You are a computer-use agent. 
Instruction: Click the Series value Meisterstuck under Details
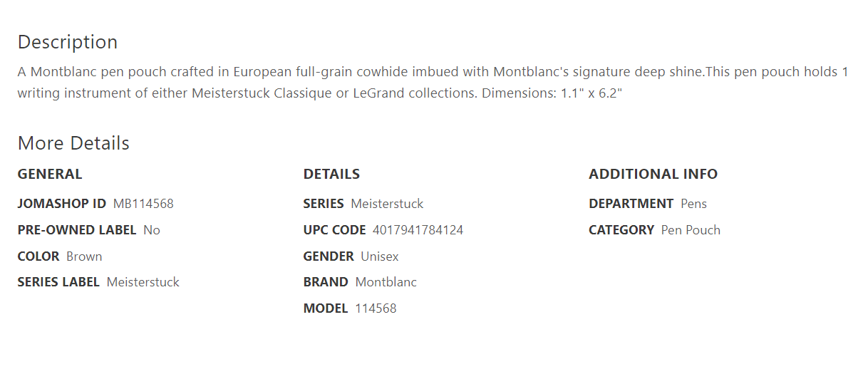(x=387, y=204)
